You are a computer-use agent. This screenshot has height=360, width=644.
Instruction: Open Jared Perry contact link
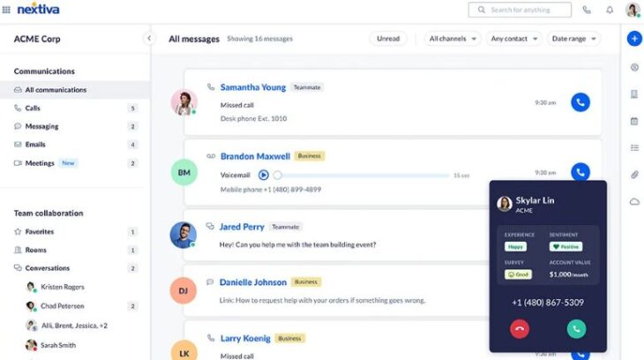242,227
